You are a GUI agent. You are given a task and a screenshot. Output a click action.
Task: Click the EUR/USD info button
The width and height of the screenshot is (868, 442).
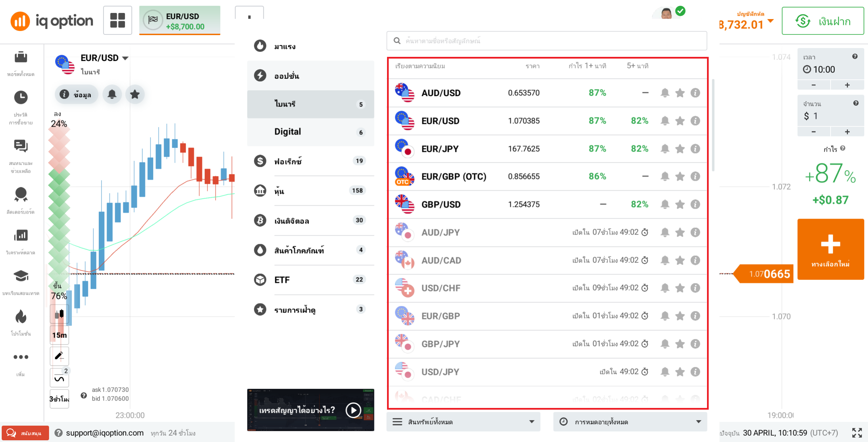click(x=76, y=94)
